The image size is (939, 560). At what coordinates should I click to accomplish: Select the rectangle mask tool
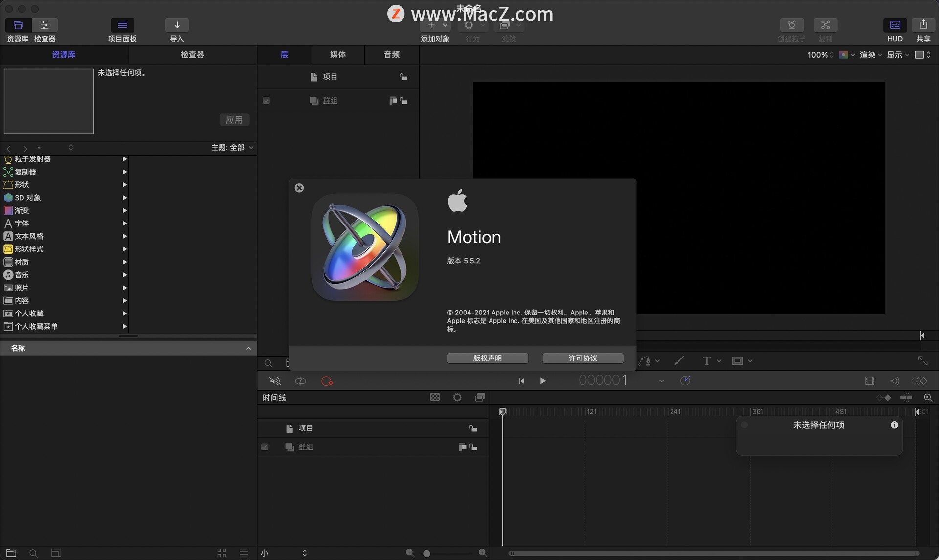(738, 361)
